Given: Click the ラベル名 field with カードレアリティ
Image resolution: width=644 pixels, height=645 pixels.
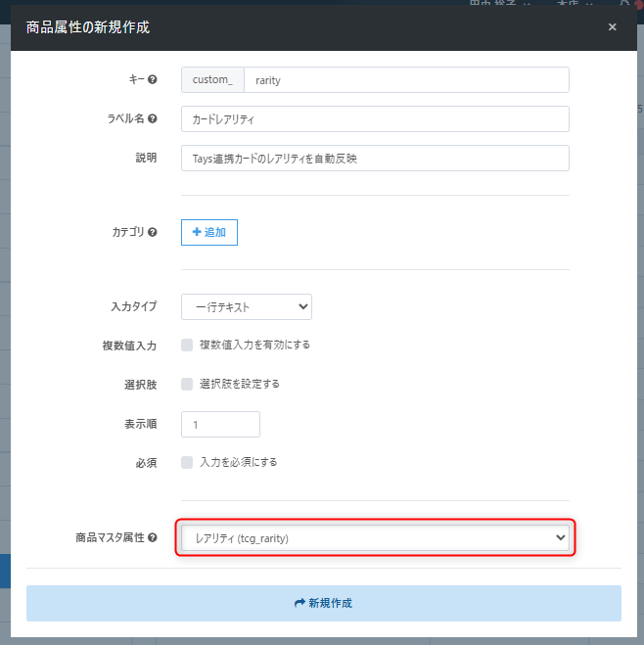Looking at the screenshot, I should (x=375, y=118).
